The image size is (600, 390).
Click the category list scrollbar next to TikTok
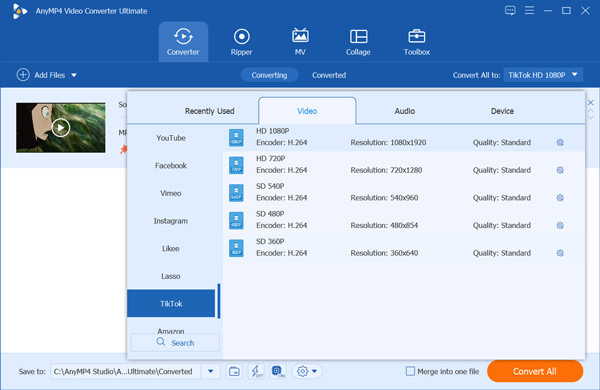coord(219,301)
